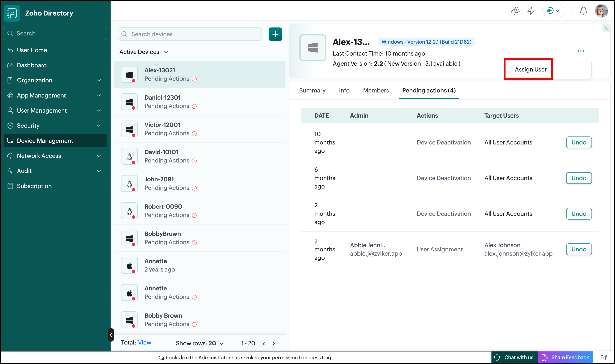Click the green add device plus button
This screenshot has height=364, width=615.
click(275, 34)
